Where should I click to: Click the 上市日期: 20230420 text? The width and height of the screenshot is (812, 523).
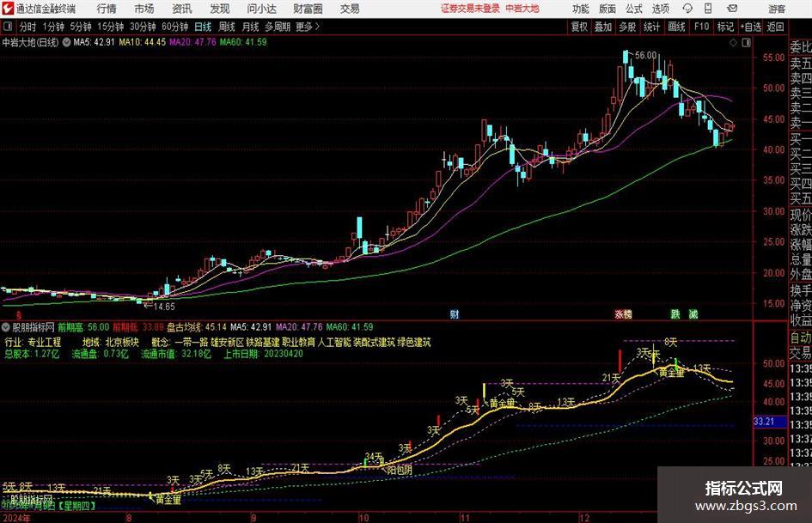pos(263,354)
